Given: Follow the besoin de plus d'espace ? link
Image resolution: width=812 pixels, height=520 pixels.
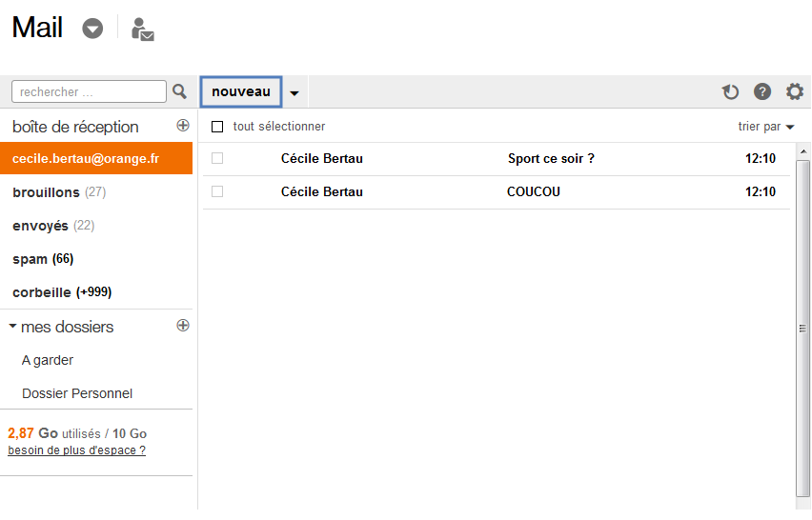Looking at the screenshot, I should coord(76,450).
